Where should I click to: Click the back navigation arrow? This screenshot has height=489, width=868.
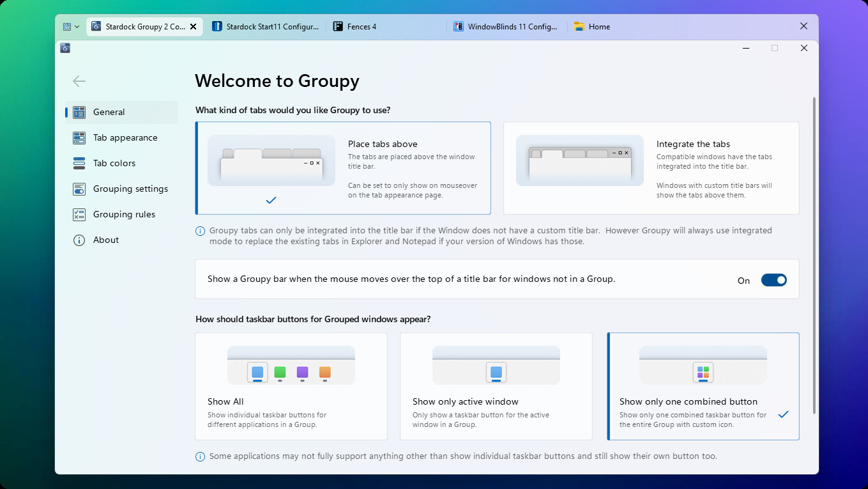tap(79, 81)
